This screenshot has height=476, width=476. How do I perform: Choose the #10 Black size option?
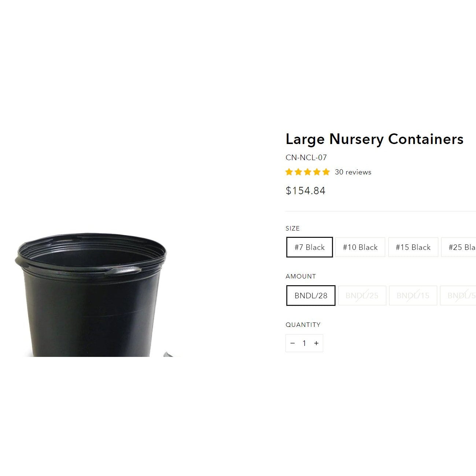pos(360,247)
